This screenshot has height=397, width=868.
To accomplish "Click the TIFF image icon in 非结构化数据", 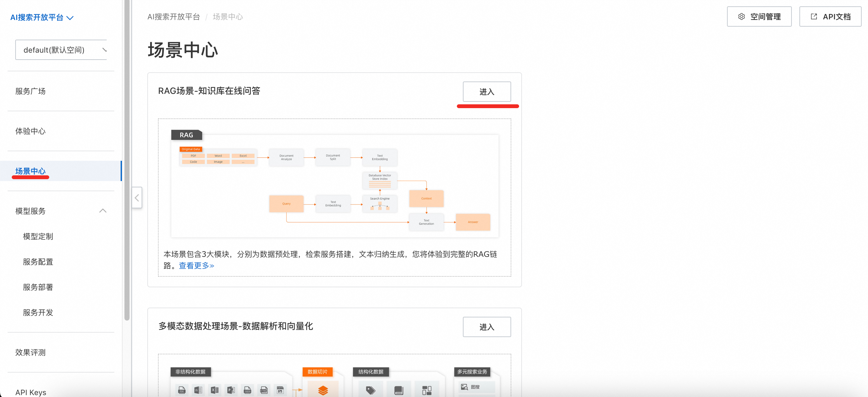I will 280,390.
